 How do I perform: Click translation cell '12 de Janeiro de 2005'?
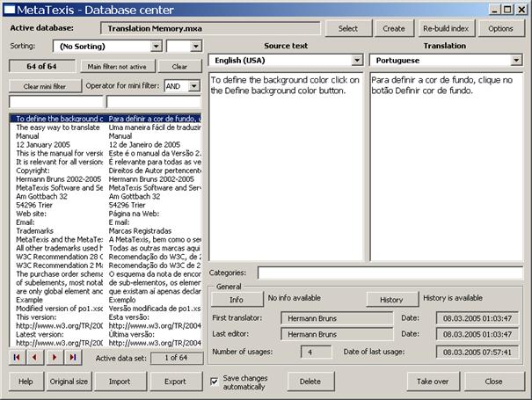point(144,144)
